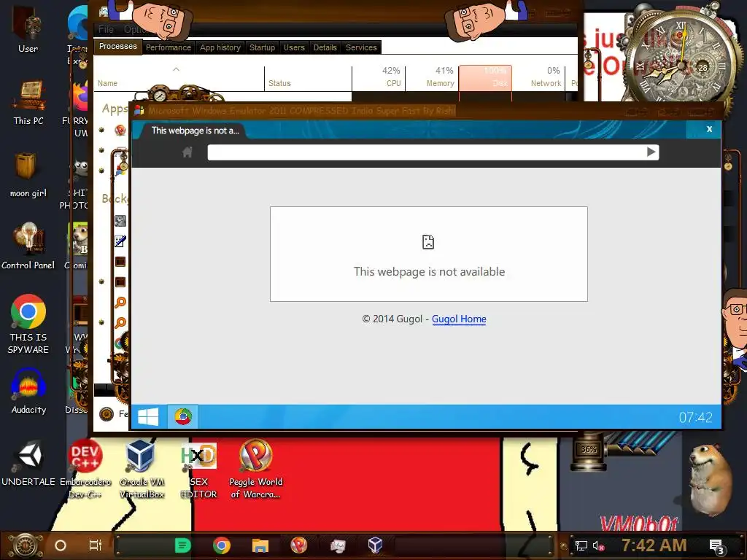This screenshot has height=560, width=747.
Task: Switch to the Processes tab
Action: 118,46
